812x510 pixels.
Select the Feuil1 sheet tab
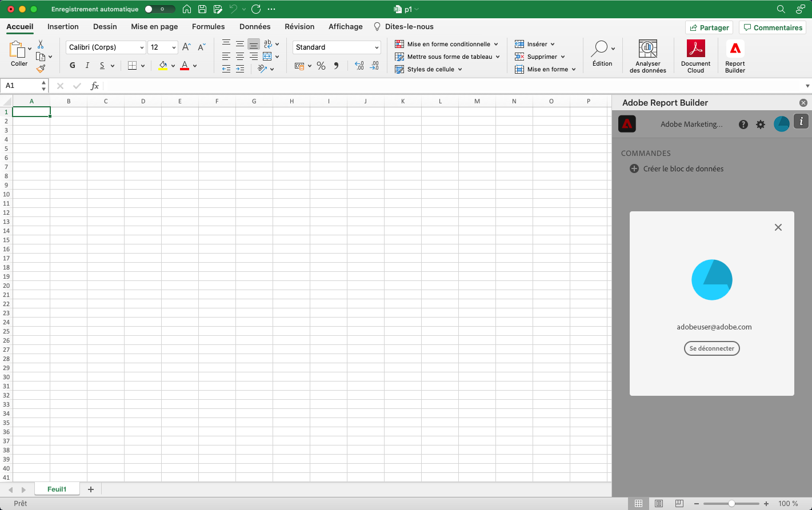coord(57,489)
